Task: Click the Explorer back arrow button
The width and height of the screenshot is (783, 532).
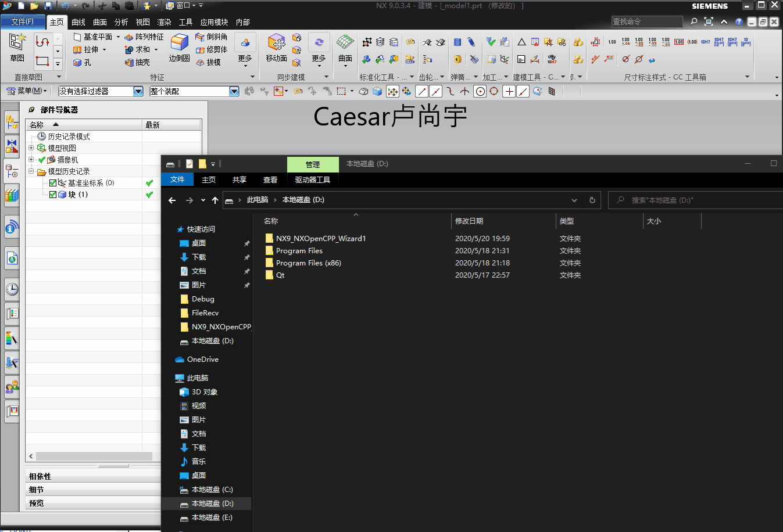Action: (x=172, y=200)
